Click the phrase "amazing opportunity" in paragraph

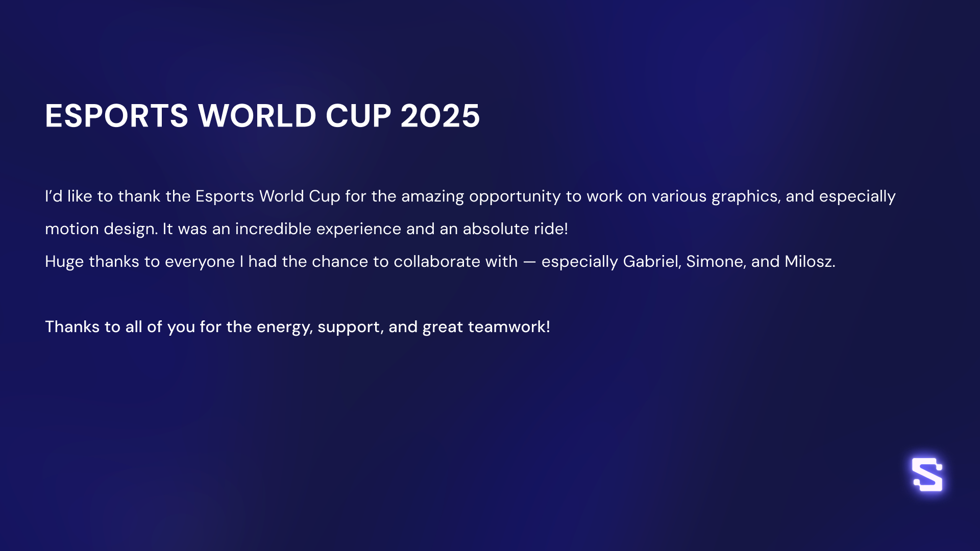(x=481, y=196)
